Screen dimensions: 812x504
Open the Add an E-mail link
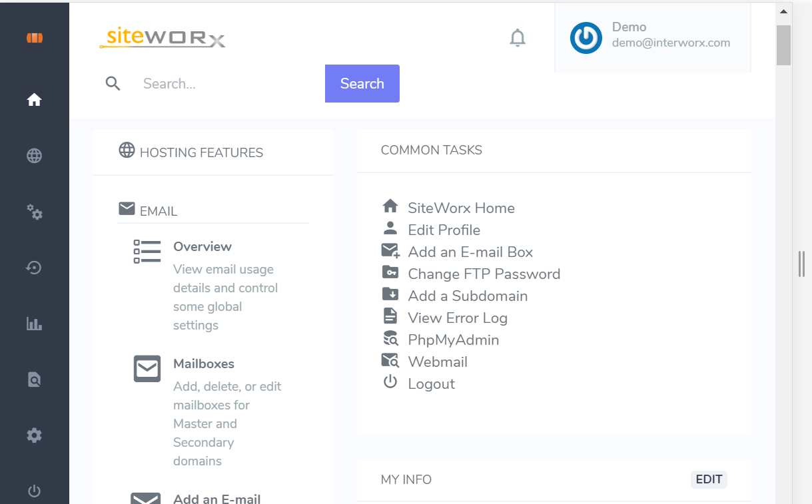(216, 498)
